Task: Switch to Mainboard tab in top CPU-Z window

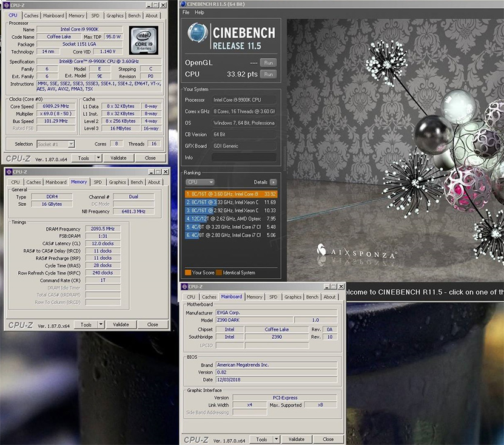Action: click(x=53, y=15)
